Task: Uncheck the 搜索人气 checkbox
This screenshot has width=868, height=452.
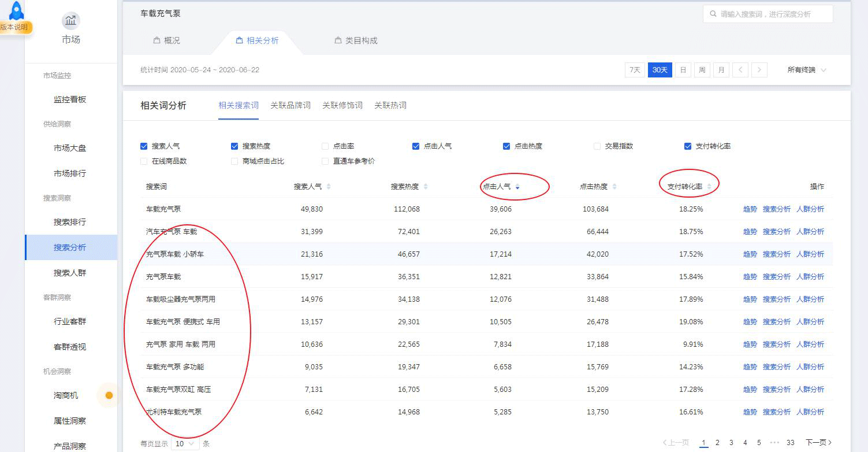Action: [144, 146]
